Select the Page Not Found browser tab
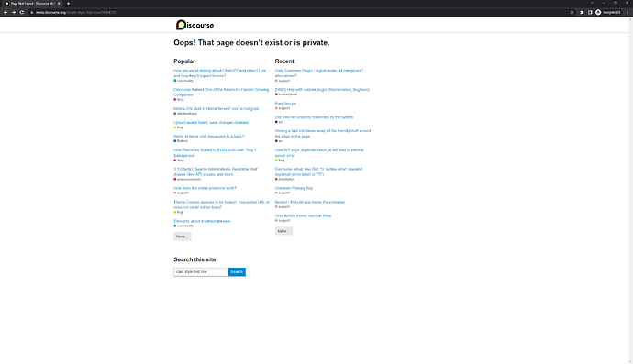 click(32, 4)
